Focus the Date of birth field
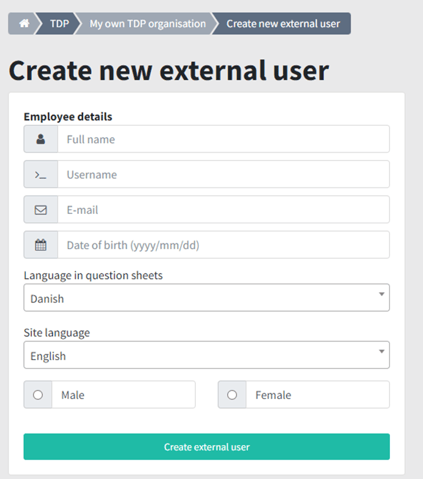 point(223,245)
